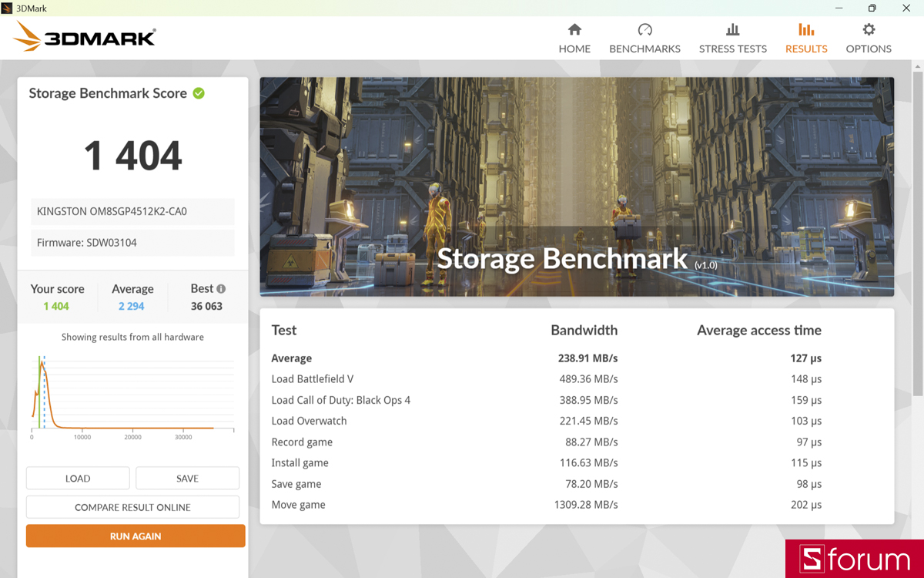Click the Storage Benchmark banner image
This screenshot has width=924, height=578.
(x=577, y=187)
